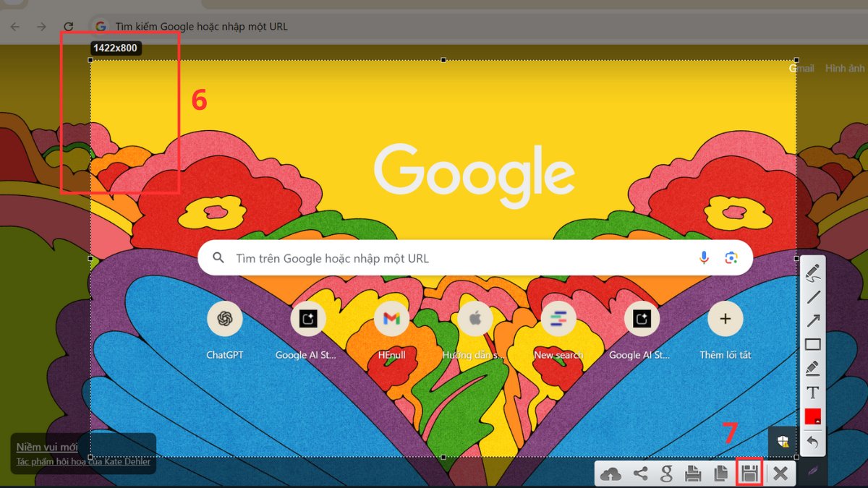Print the captured screenshot
Image resolution: width=868 pixels, height=488 pixels.
point(693,474)
